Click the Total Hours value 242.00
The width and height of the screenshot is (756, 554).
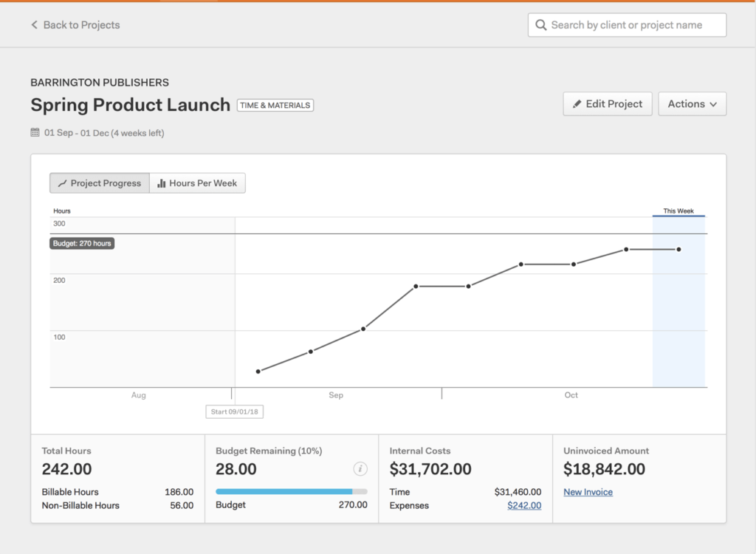[66, 469]
